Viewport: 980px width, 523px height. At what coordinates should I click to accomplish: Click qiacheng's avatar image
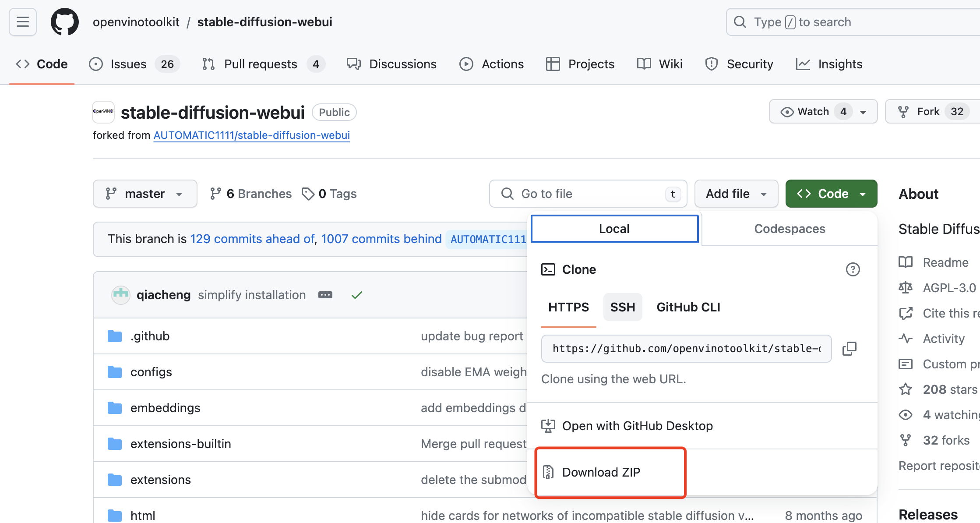[x=120, y=295]
